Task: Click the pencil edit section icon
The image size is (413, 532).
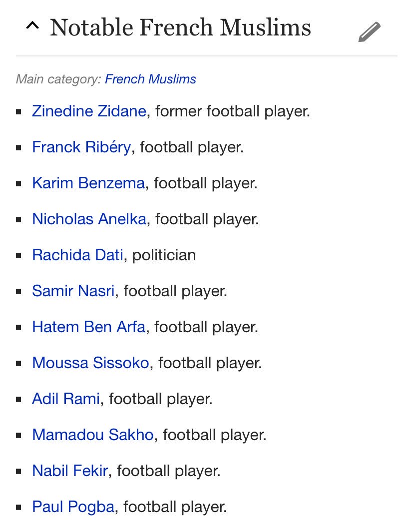Action: click(370, 32)
